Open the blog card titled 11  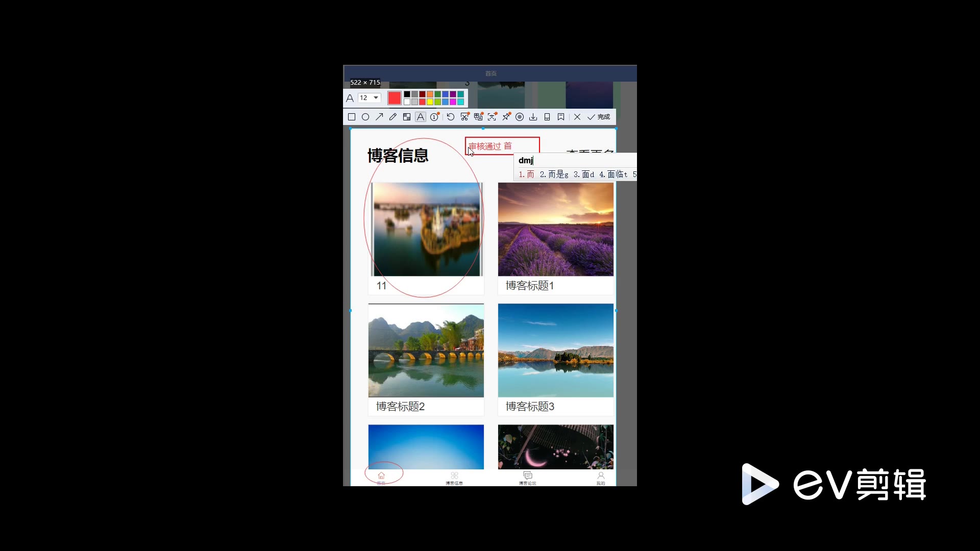[426, 238]
